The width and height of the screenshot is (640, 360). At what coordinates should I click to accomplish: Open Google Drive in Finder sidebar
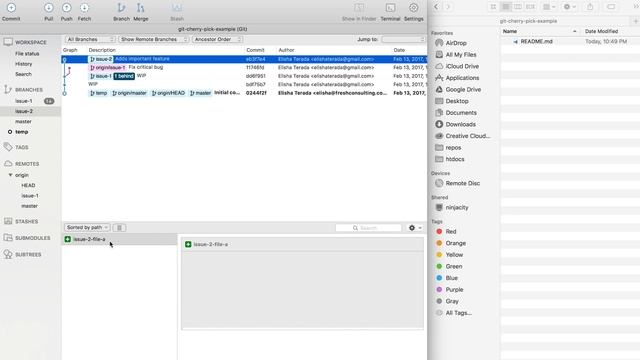coord(463,89)
